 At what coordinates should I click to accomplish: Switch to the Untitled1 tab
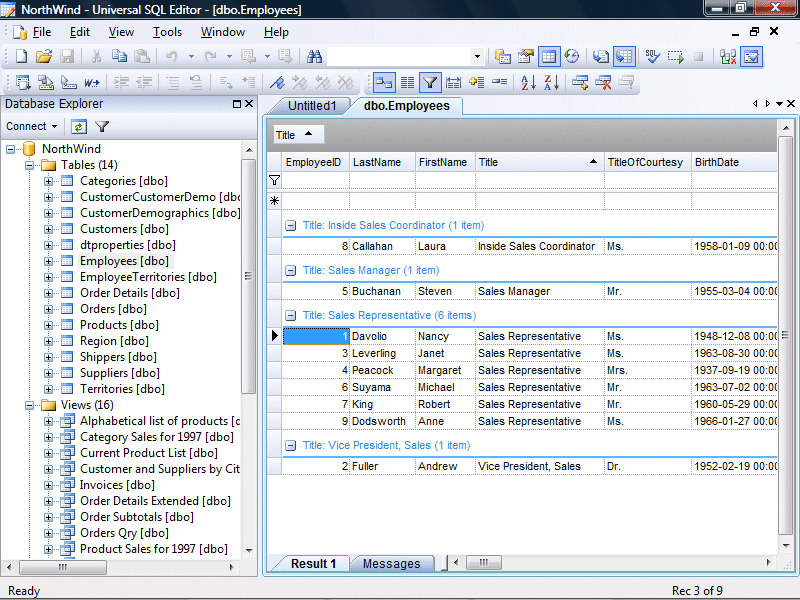pyautogui.click(x=312, y=106)
